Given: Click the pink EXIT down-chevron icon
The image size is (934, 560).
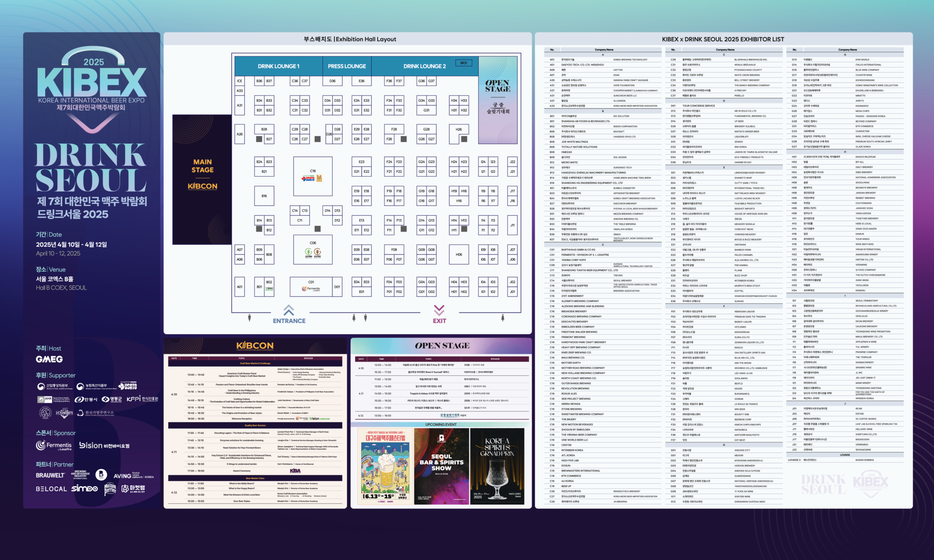Looking at the screenshot, I should pos(439,310).
